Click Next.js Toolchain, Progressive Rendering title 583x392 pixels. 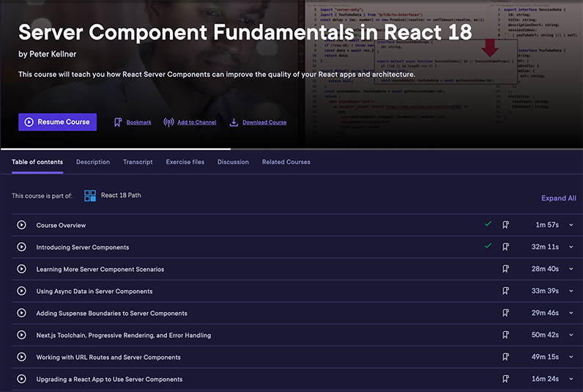coord(124,335)
